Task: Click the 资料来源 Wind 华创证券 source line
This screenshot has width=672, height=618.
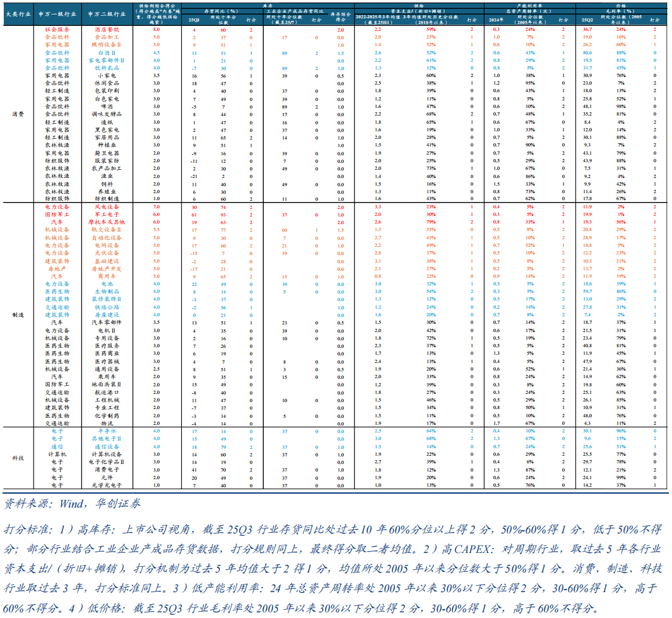Action: coord(73,504)
